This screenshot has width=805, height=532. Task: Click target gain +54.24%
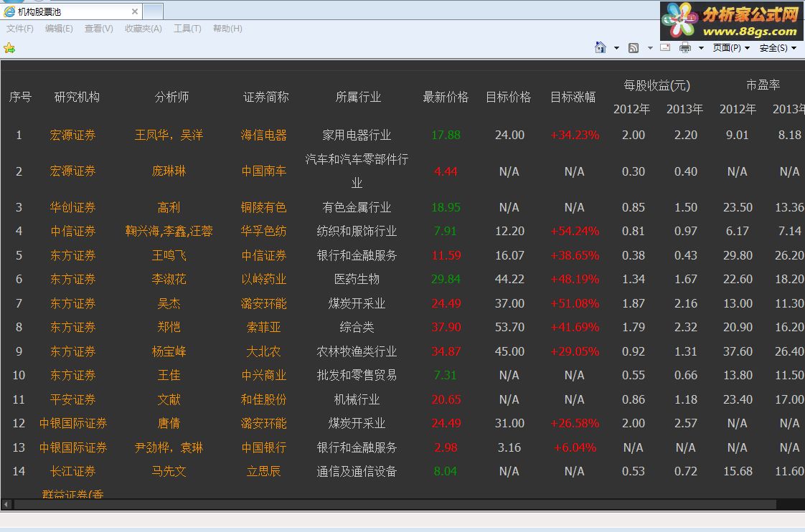(x=575, y=231)
